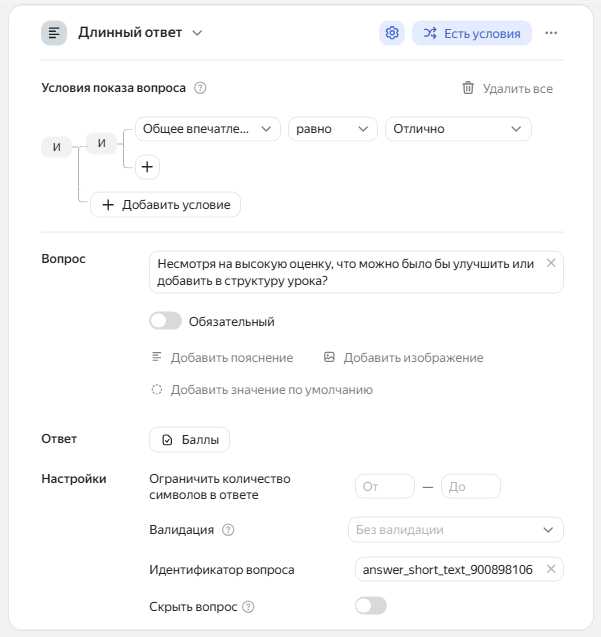The height and width of the screenshot is (637, 601).
Task: Click help icon next to Скрыть вопрос
Action: click(248, 607)
